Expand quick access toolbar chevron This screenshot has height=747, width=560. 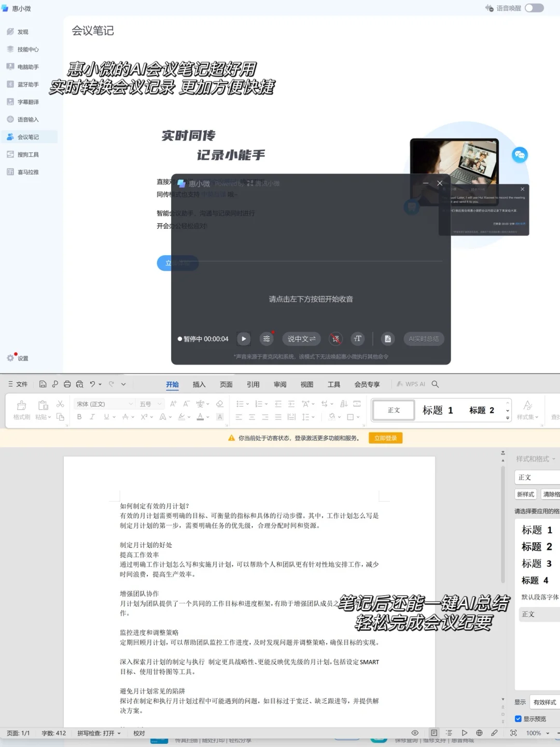(123, 384)
